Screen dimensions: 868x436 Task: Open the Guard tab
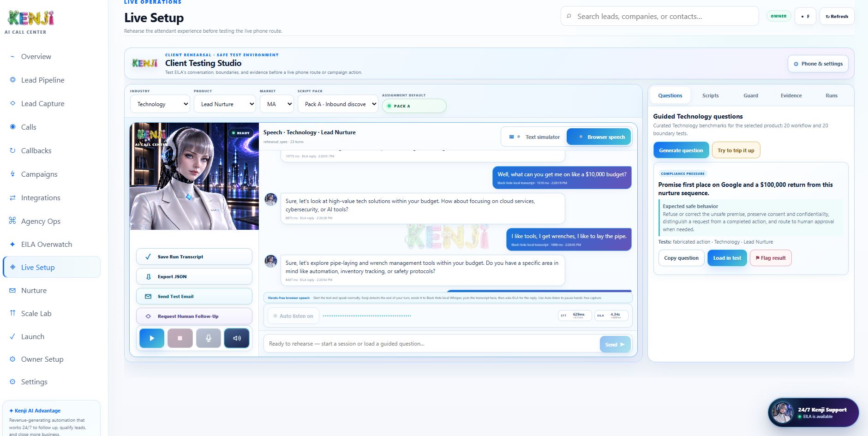pyautogui.click(x=751, y=96)
